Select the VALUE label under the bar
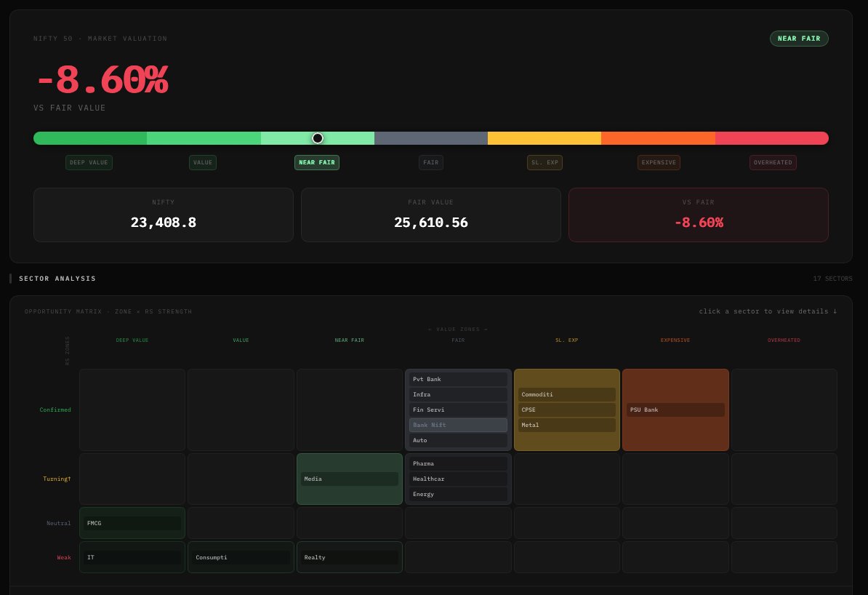The image size is (868, 595). pos(203,162)
